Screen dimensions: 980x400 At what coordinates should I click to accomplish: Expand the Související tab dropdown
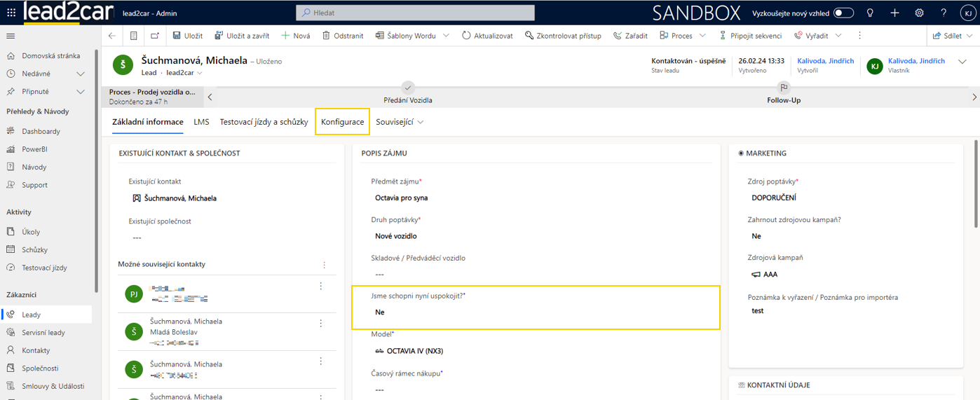(421, 122)
